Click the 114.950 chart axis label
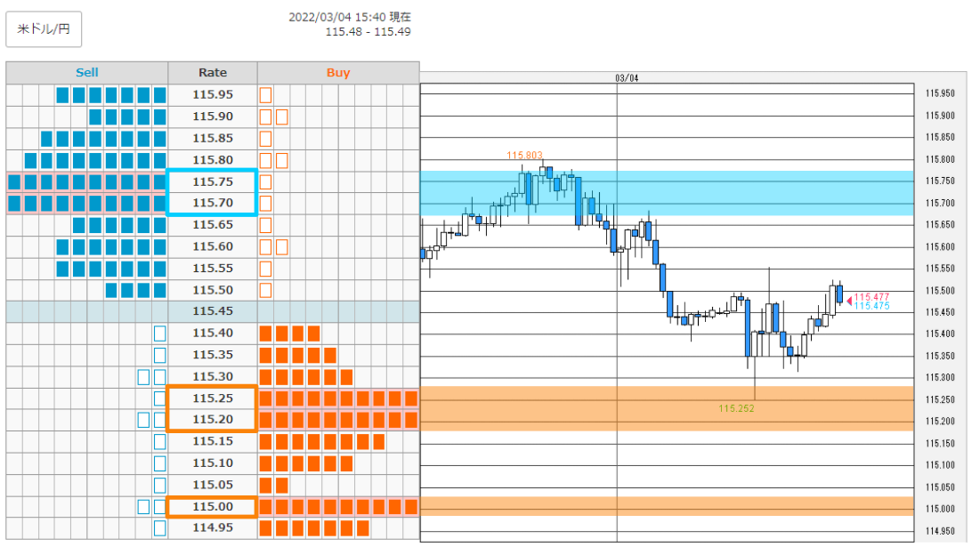 (x=940, y=531)
